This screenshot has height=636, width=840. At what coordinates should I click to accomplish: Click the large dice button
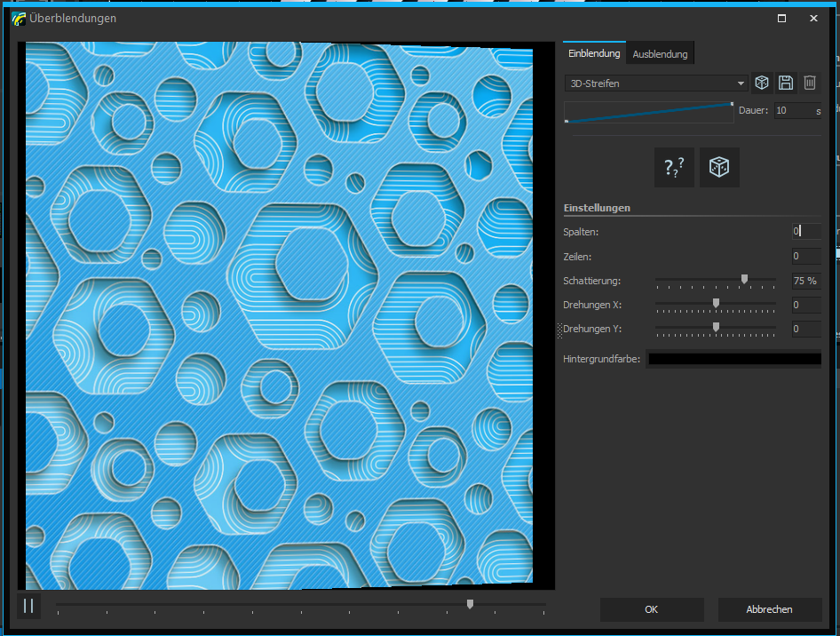coord(719,167)
